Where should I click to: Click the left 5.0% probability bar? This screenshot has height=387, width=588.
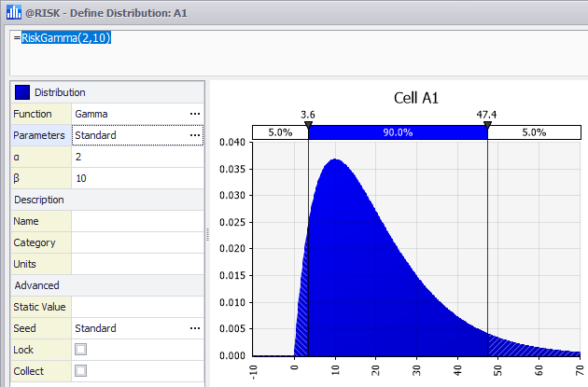click(x=280, y=132)
